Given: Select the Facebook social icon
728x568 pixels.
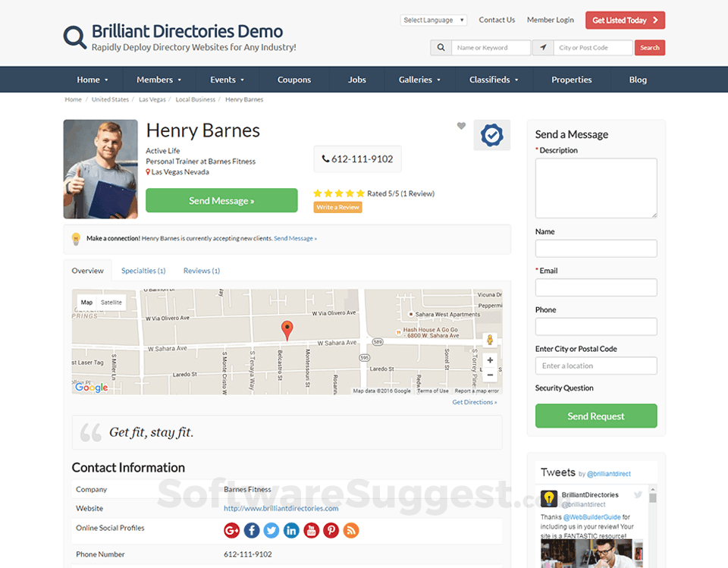Looking at the screenshot, I should [x=251, y=530].
